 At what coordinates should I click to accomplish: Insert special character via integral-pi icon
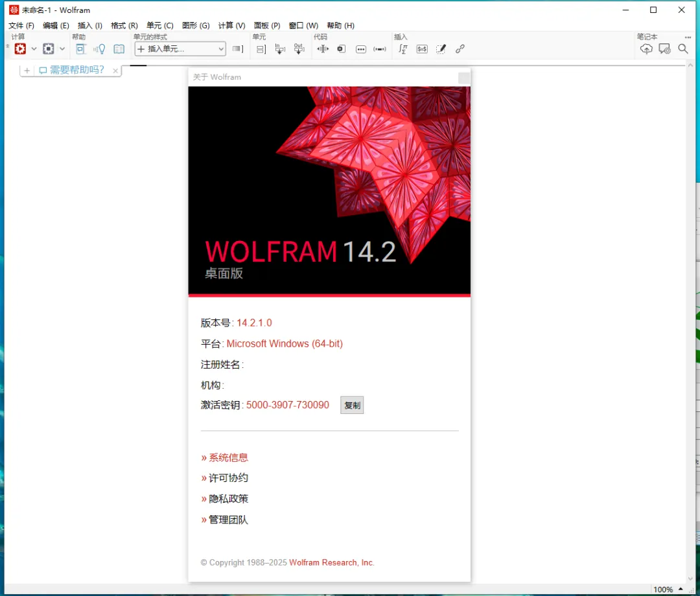pos(402,49)
